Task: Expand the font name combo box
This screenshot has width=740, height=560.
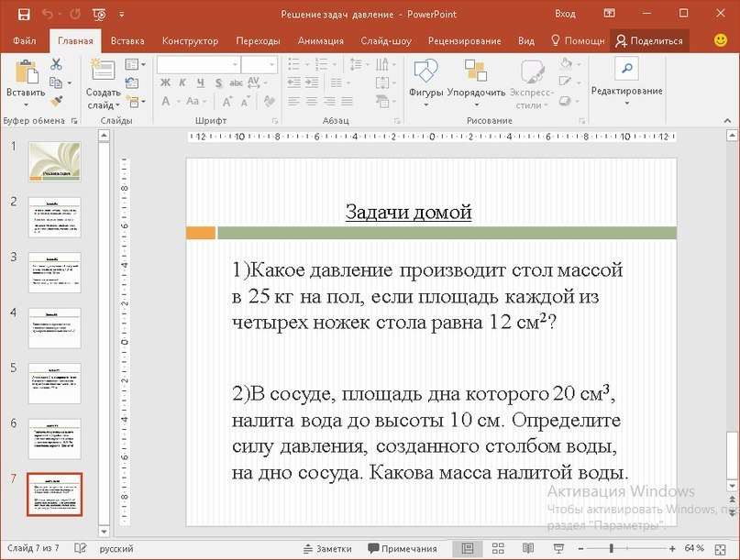Action: (233, 64)
